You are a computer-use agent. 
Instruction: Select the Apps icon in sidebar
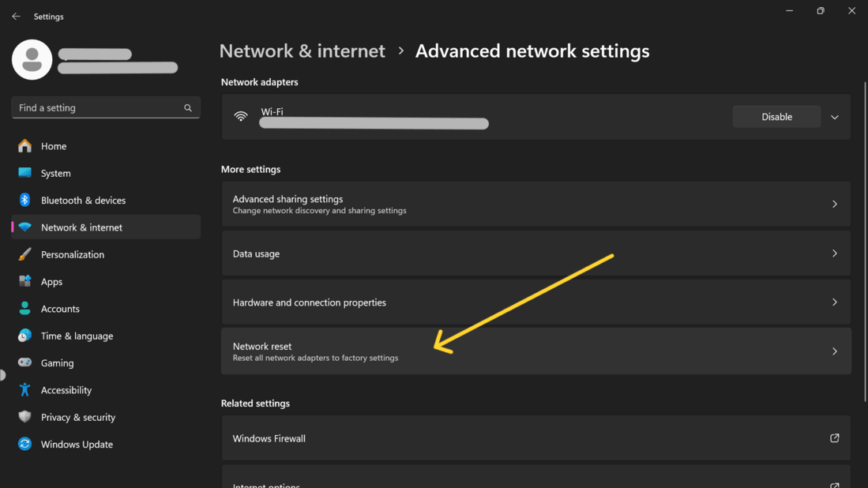[x=25, y=282]
